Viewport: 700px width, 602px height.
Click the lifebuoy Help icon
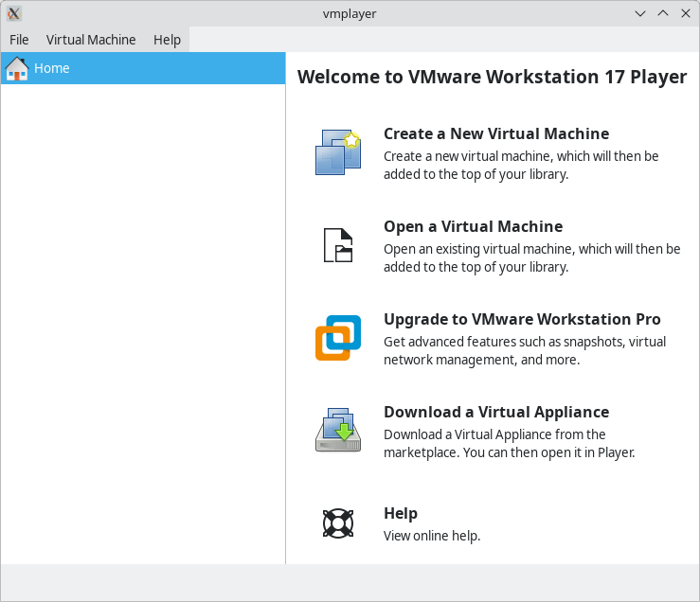[338, 522]
